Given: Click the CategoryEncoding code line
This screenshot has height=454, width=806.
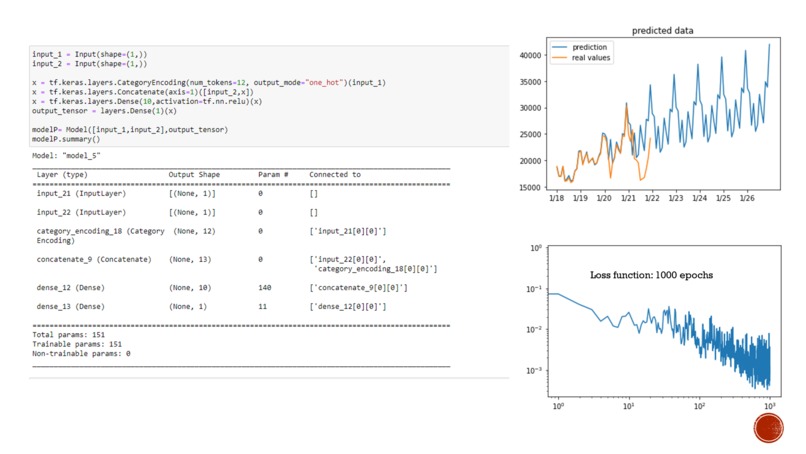Looking at the screenshot, I should pyautogui.click(x=209, y=82).
